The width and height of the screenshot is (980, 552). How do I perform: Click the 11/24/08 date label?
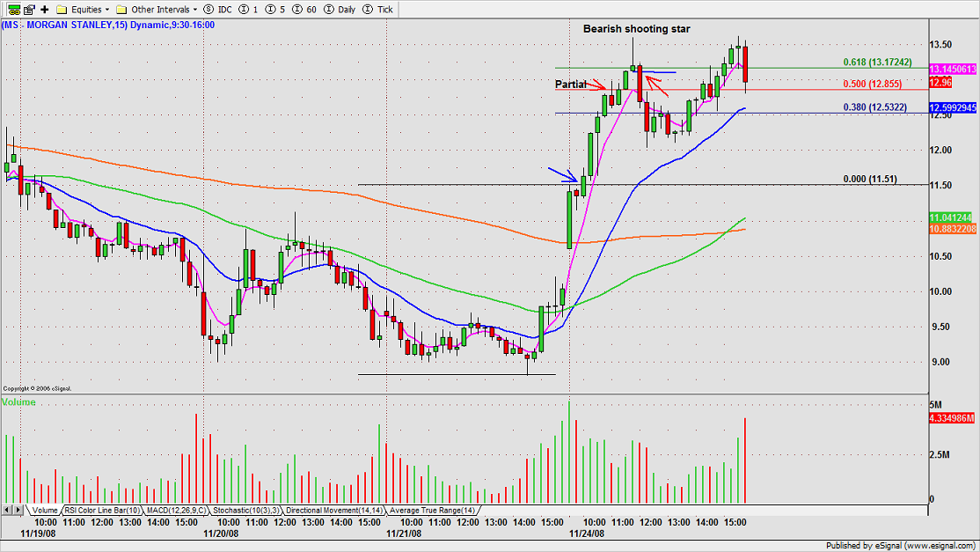click(586, 534)
